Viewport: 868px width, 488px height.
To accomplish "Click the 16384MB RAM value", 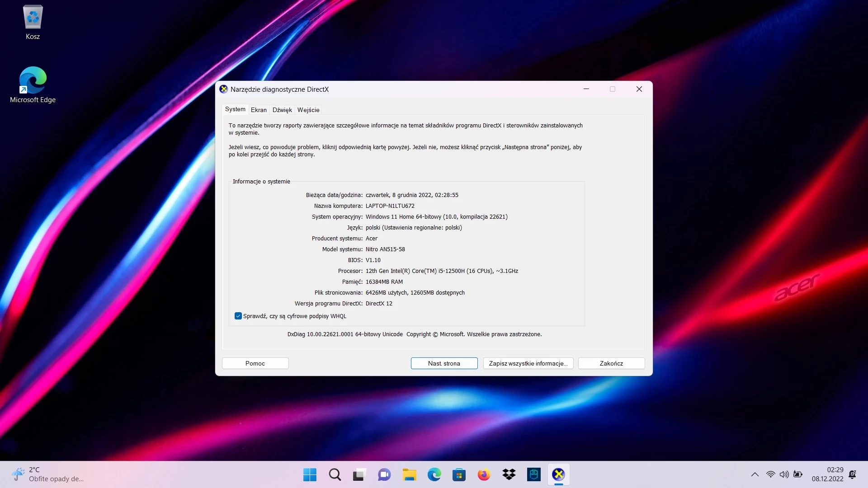I will pos(384,282).
